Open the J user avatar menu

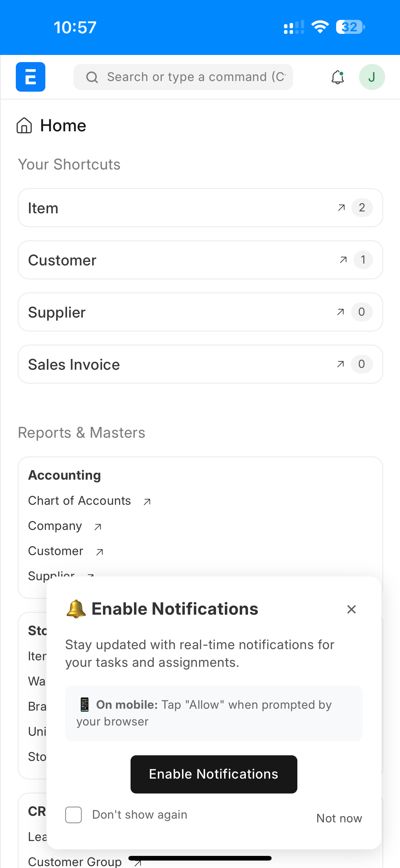tap(372, 77)
